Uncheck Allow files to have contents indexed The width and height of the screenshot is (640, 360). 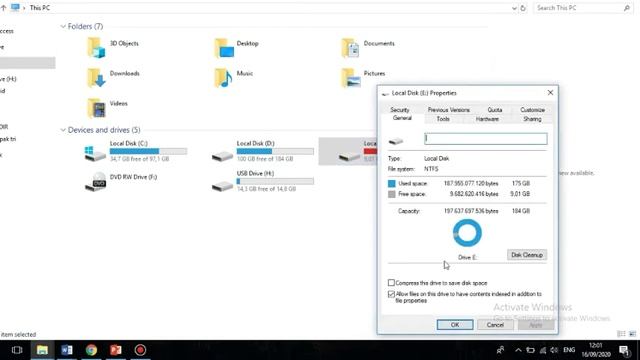(x=391, y=294)
